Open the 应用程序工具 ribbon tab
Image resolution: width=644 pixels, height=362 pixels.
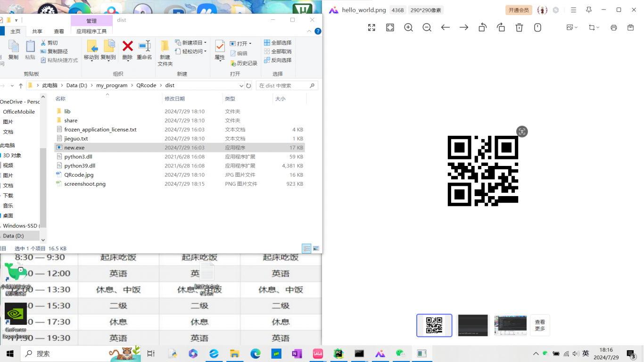[x=91, y=31]
